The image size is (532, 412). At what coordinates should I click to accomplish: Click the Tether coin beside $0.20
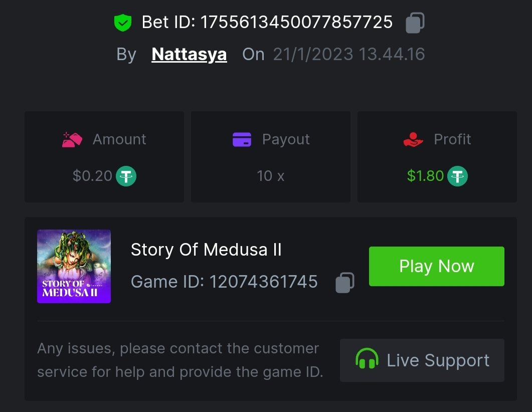point(126,176)
